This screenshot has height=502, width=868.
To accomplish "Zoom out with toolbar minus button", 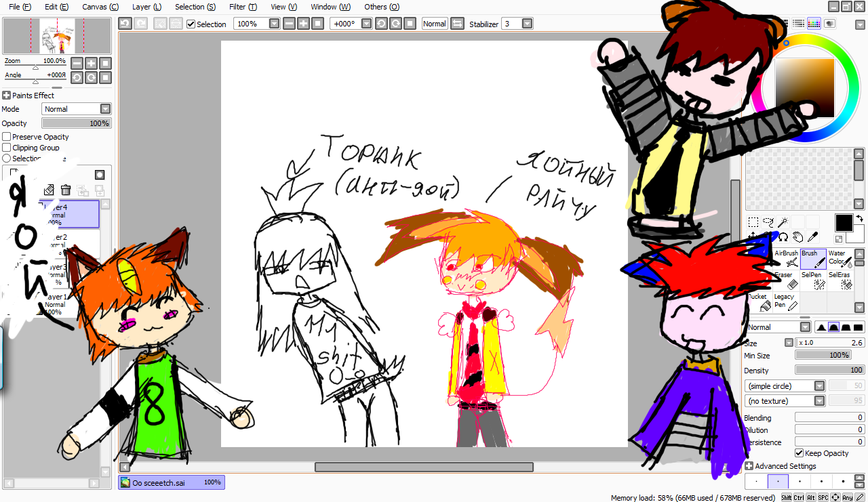I will pyautogui.click(x=289, y=23).
